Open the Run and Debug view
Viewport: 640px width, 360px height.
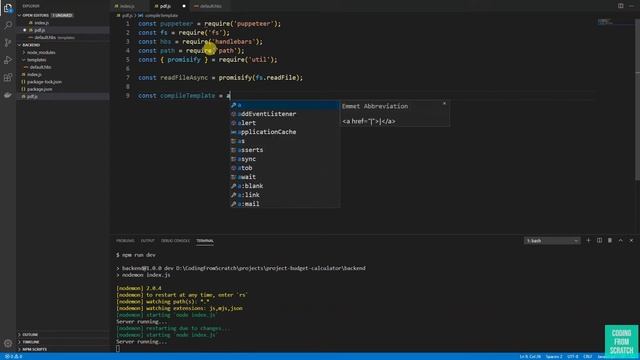pos(8,60)
